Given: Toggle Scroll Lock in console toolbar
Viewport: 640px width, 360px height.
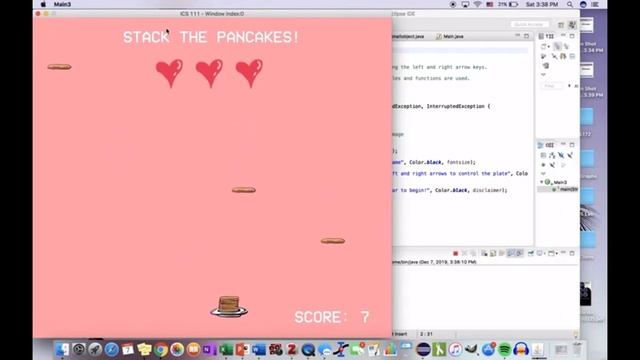Looking at the screenshot, I should click(493, 253).
